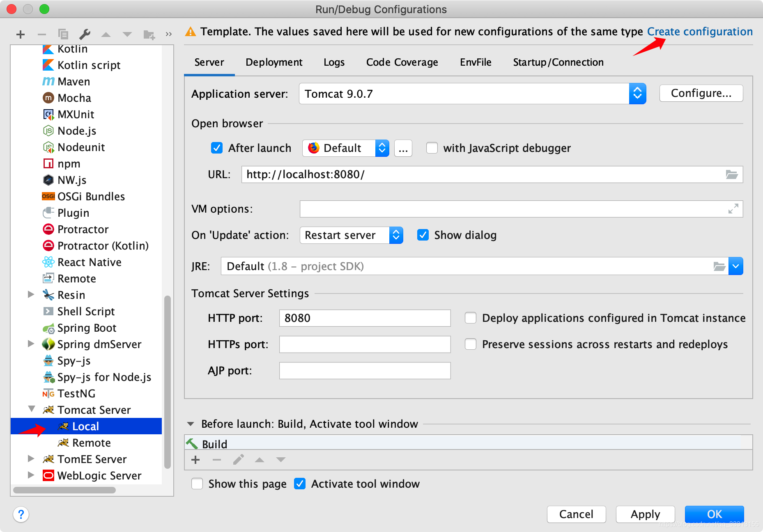Toggle the Show this page checkbox
This screenshot has height=532, width=763.
pos(197,484)
